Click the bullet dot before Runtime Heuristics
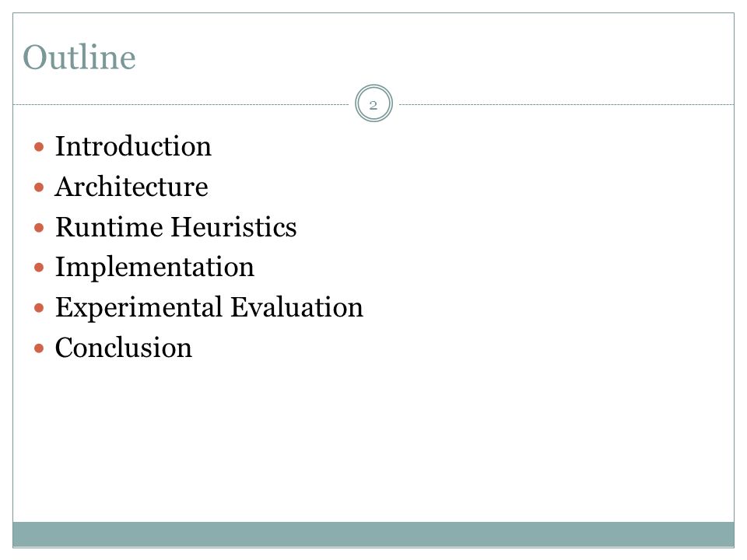This screenshot has height=560, width=747. [x=39, y=228]
